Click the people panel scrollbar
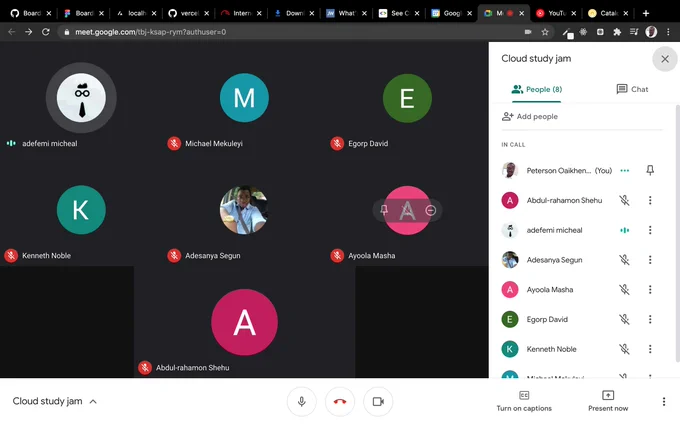Screen dimensions: 680x425 (677, 233)
